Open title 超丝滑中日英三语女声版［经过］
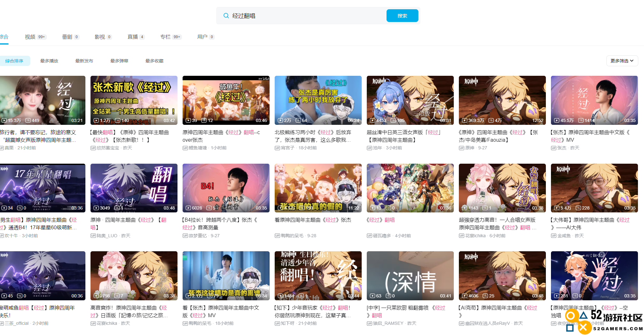Image resolution: width=644 pixels, height=335 pixels. (404, 136)
